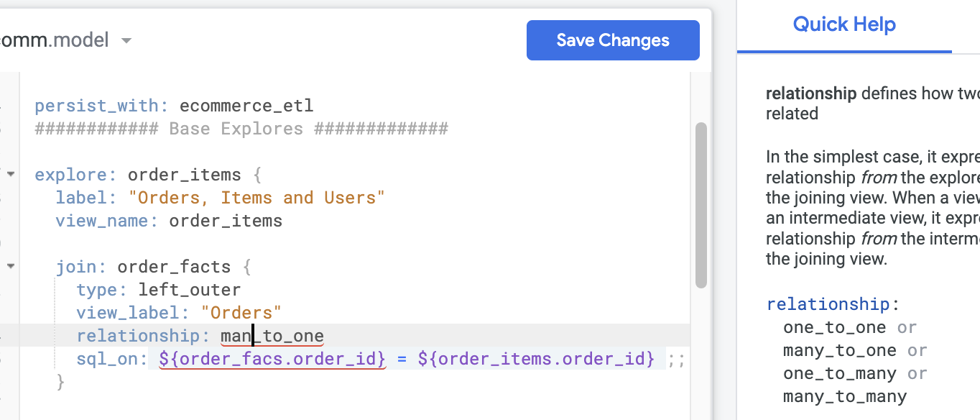Click the Save Changes button
This screenshot has width=980, height=420.
[613, 40]
